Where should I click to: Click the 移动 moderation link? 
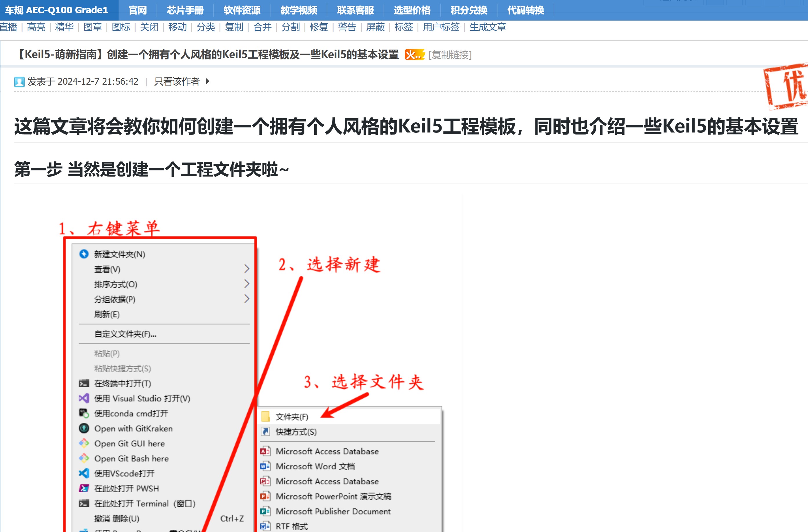[x=177, y=27]
